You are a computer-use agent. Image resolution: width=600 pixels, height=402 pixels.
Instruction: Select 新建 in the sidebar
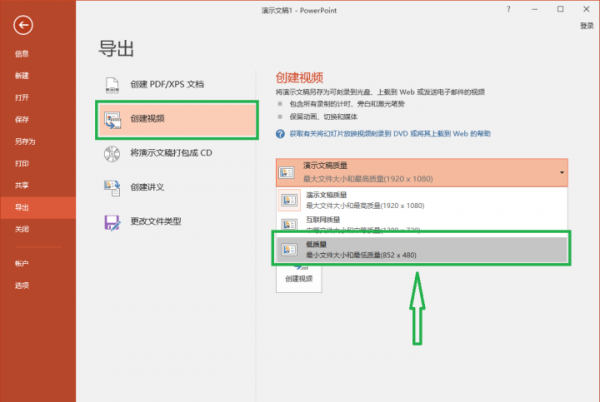coord(22,76)
